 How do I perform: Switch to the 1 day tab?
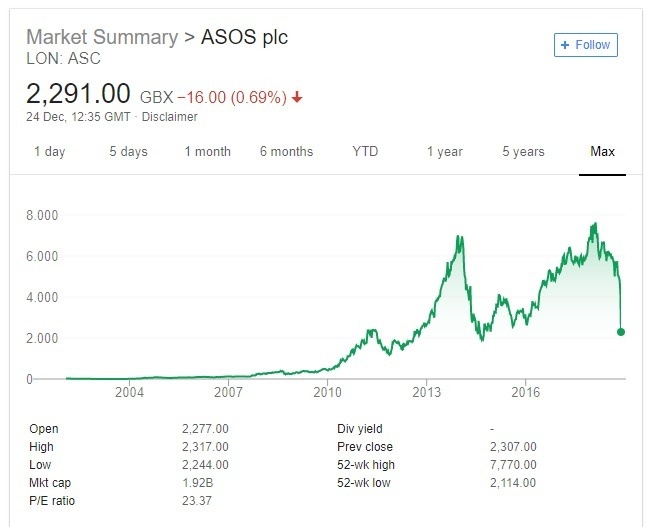click(x=49, y=152)
